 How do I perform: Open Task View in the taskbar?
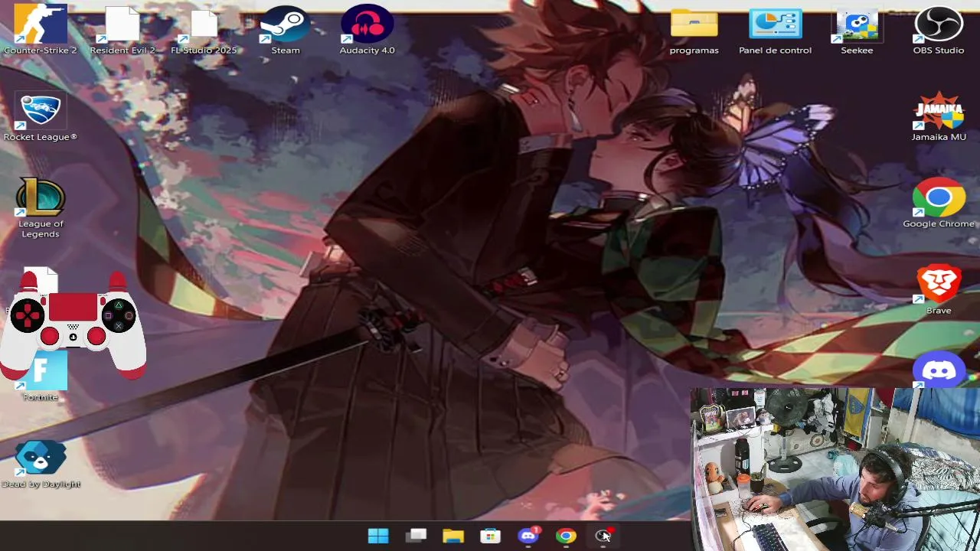(416, 536)
